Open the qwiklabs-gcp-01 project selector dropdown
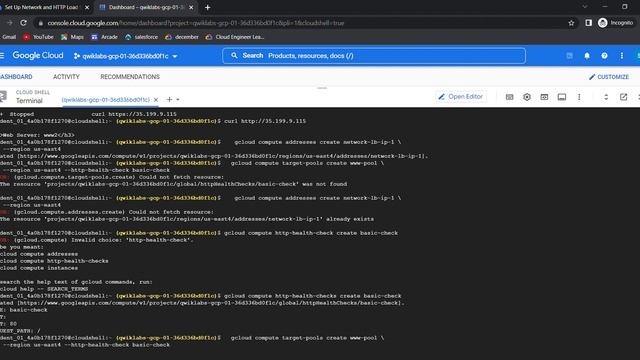 [126, 56]
